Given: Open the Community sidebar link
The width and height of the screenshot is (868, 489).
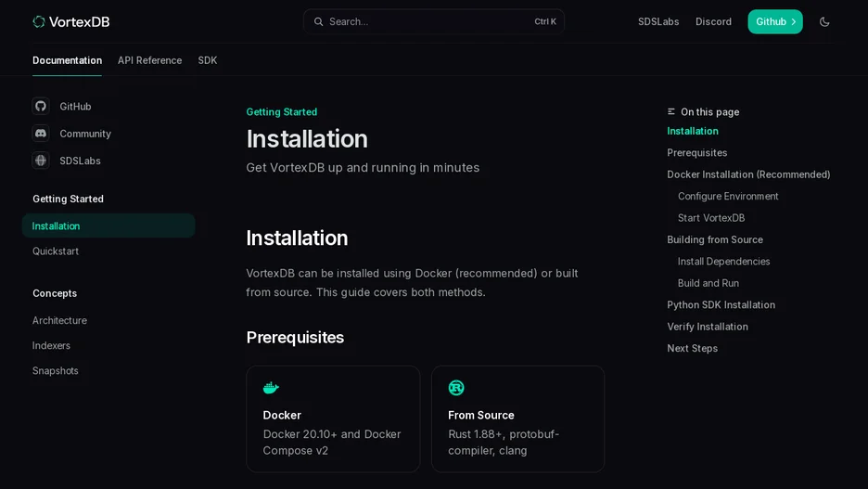Looking at the screenshot, I should coord(85,134).
